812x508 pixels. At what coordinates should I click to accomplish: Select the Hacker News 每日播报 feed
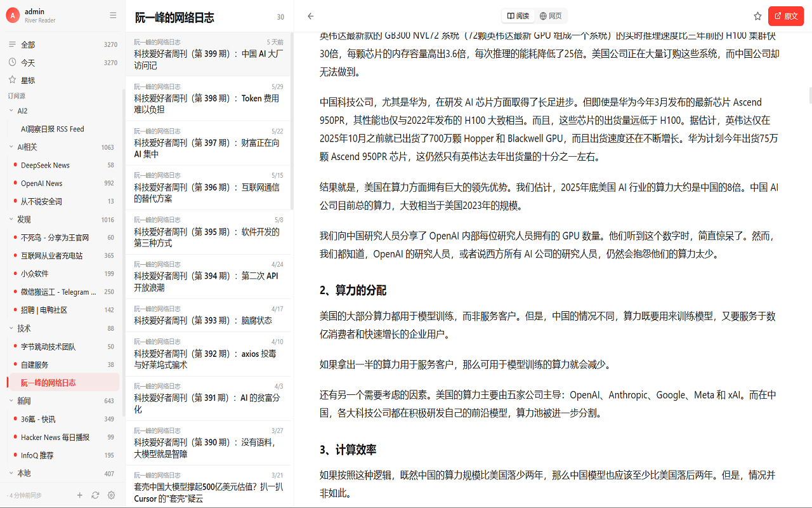pos(63,437)
